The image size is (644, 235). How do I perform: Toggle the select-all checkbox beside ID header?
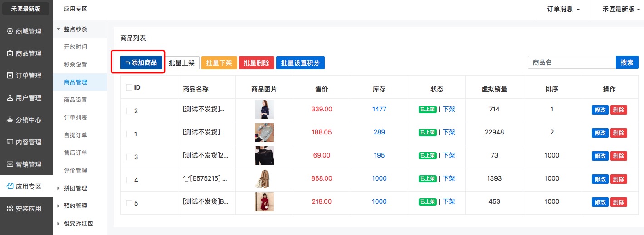[129, 87]
